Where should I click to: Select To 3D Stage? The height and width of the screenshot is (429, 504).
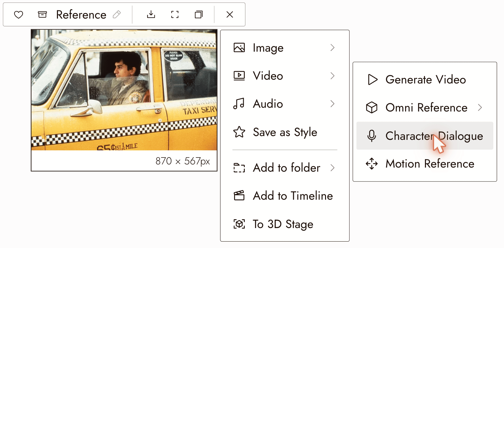tap(285, 224)
